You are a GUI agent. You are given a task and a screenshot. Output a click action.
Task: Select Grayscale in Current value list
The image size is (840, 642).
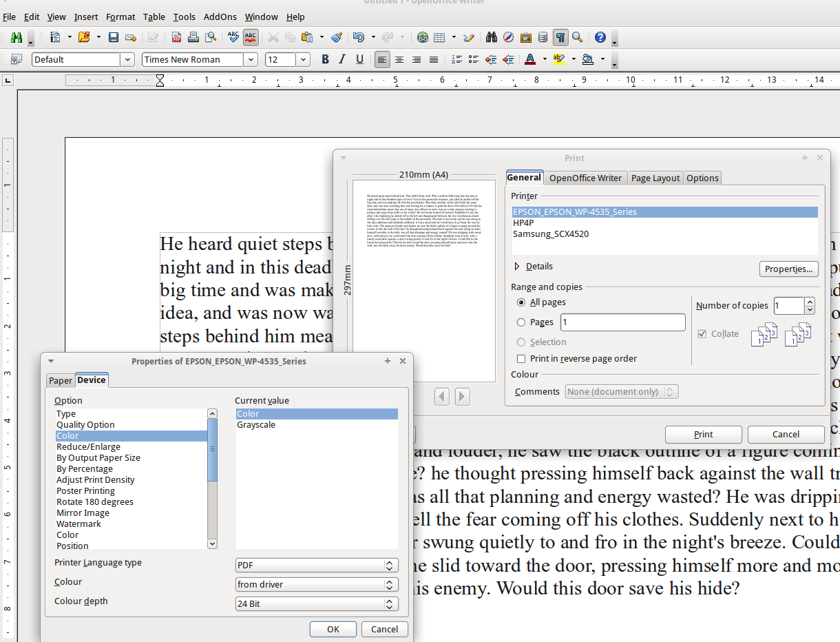pyautogui.click(x=256, y=425)
